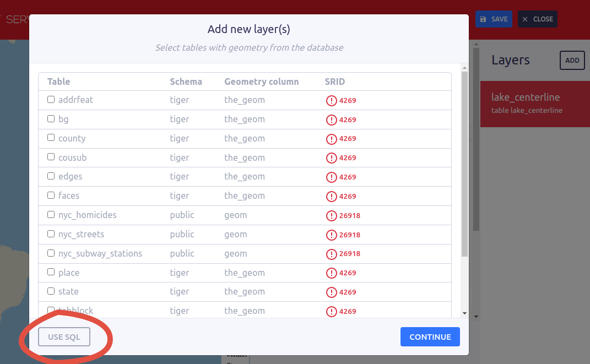
Task: Click the save floppy disk icon
Action: click(483, 19)
